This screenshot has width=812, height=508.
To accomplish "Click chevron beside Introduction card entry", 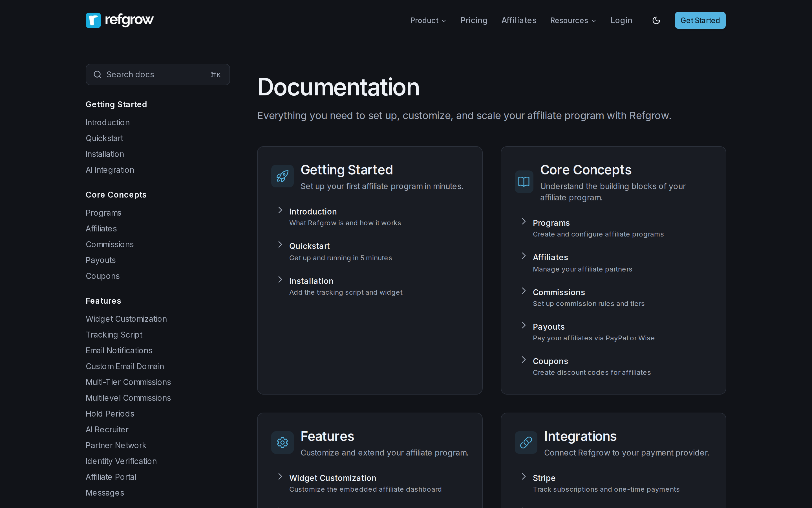I will point(280,210).
